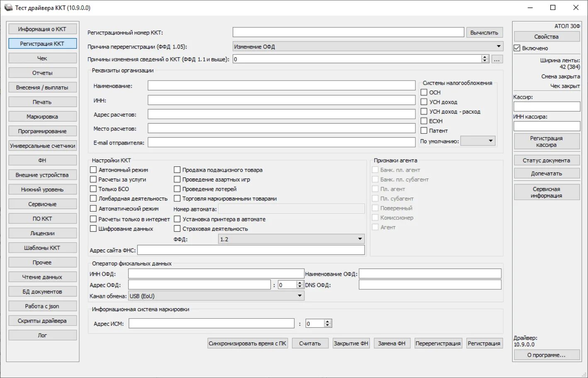Increase the Адрес ОФД port stepper
Screen dimensions: 588x378
tap(300, 283)
